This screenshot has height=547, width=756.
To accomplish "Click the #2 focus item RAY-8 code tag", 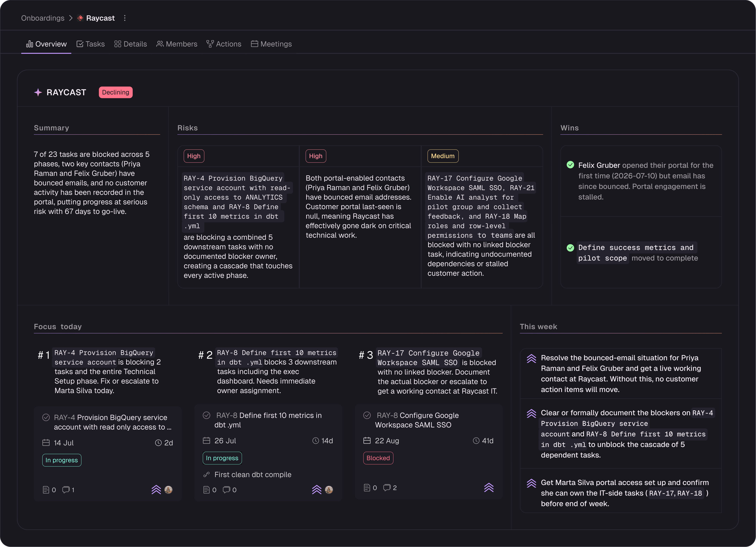I will point(276,357).
